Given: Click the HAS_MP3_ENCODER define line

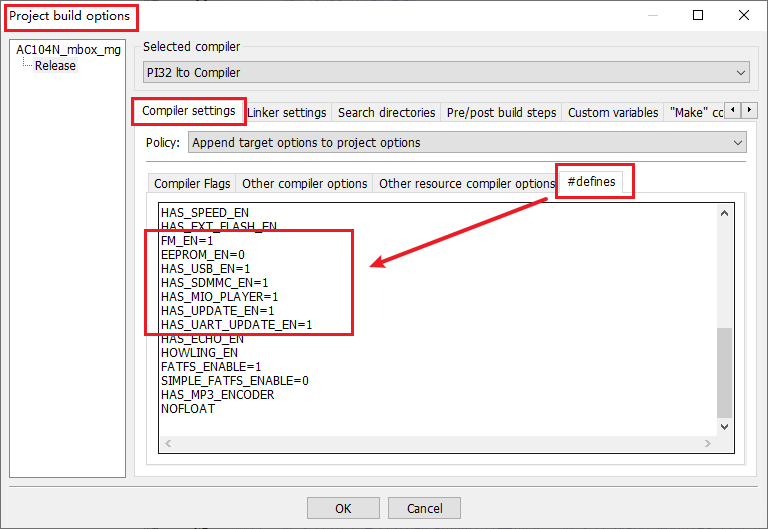Looking at the screenshot, I should [x=217, y=395].
